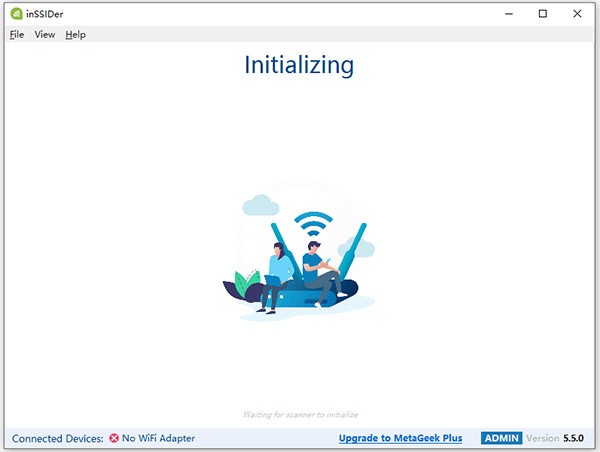Screen dimensions: 600x452
Task: Click the inSSIDer app icon in title bar
Action: tap(14, 12)
